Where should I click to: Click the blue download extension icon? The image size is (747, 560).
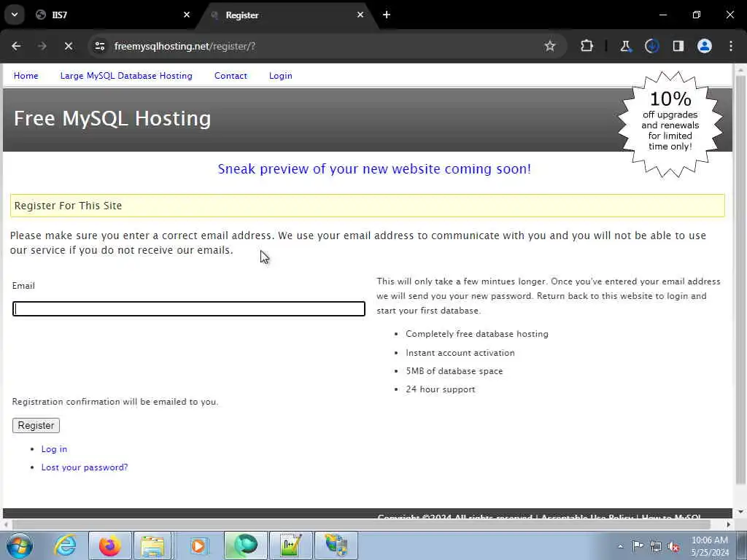coord(651,46)
